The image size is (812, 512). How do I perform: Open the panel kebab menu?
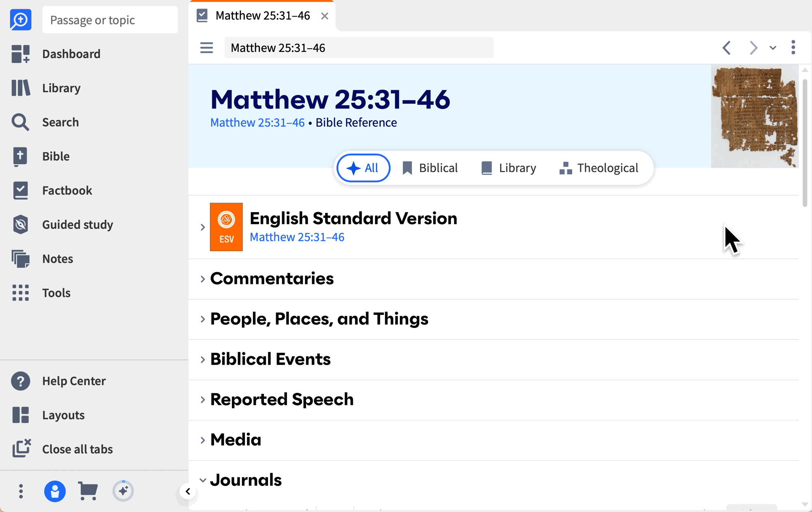tap(793, 48)
